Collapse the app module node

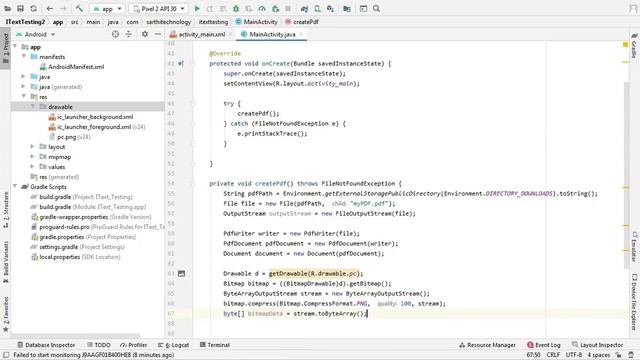(x=15, y=47)
